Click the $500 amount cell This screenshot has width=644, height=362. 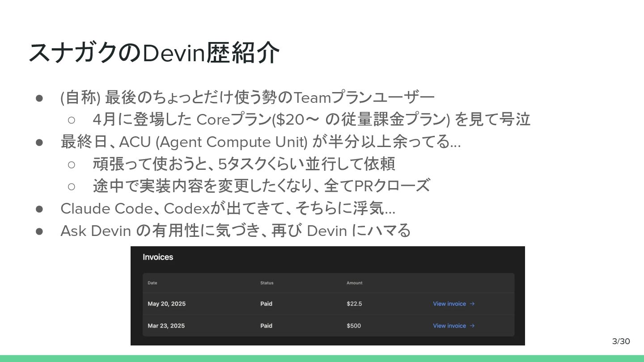click(353, 326)
